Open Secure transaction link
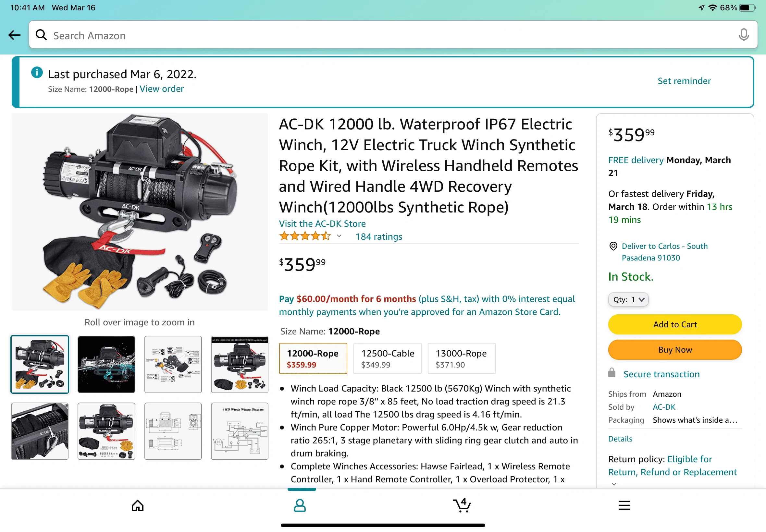This screenshot has width=766, height=532. pyautogui.click(x=661, y=374)
